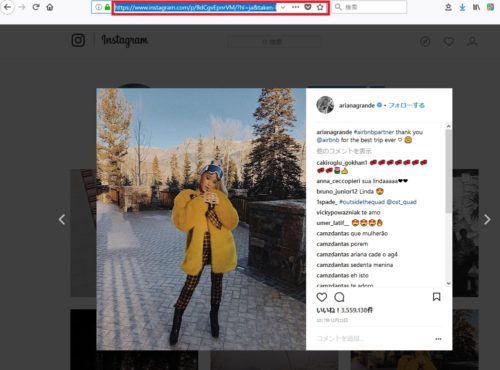Image resolution: width=500 pixels, height=370 pixels.
Task: Open commenter vickypowazniak profile
Action: [x=338, y=212]
